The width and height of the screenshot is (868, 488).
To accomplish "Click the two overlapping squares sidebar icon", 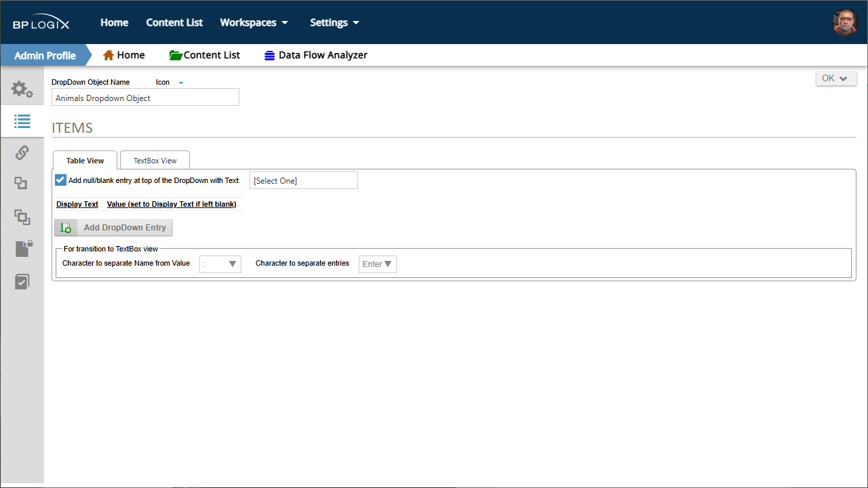I will (22, 184).
